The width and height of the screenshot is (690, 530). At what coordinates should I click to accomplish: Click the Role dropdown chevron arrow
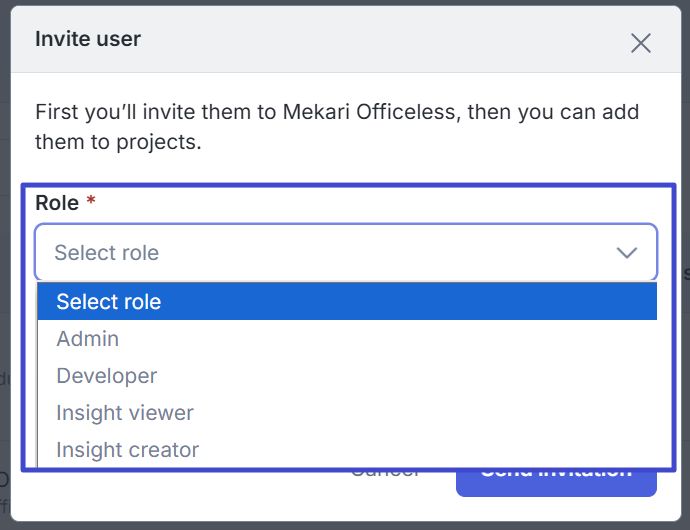(627, 253)
